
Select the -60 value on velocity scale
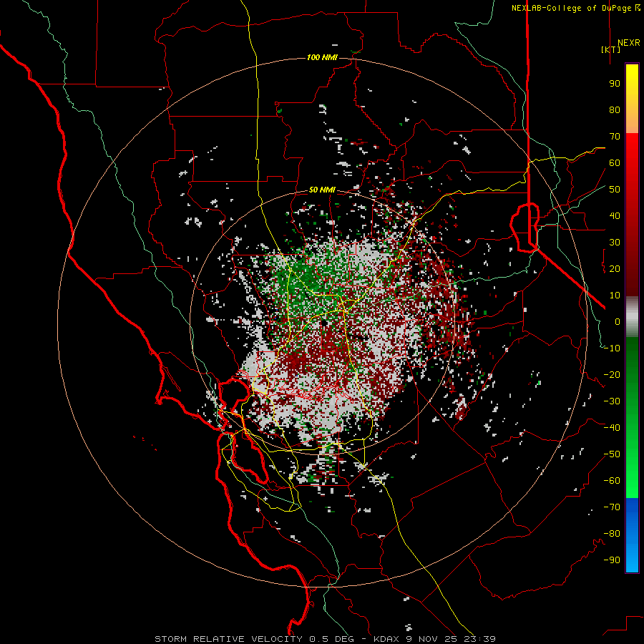pyautogui.click(x=612, y=481)
